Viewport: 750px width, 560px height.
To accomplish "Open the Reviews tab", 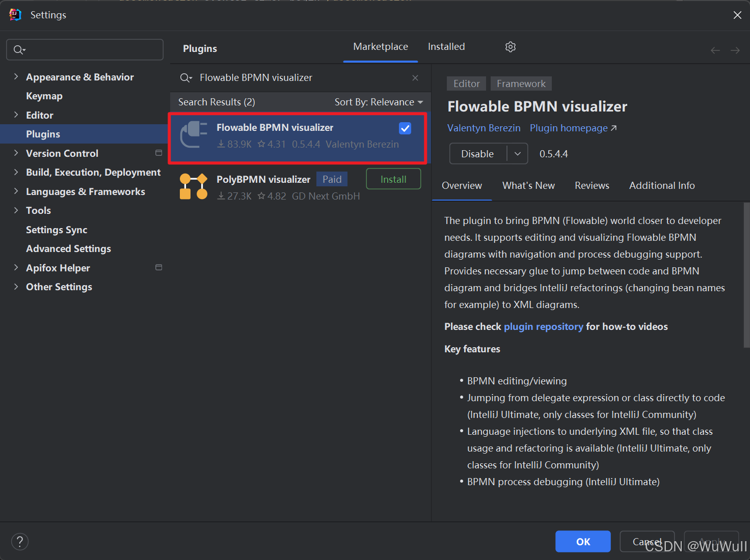I will (592, 186).
